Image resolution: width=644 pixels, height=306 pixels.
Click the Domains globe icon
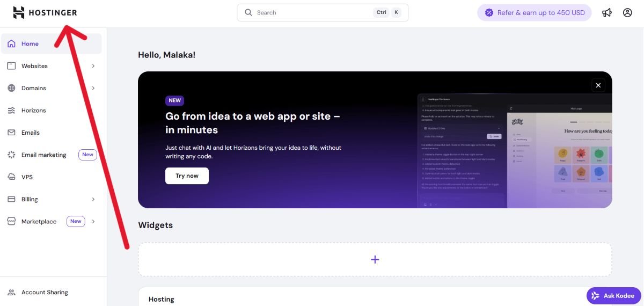pos(11,88)
